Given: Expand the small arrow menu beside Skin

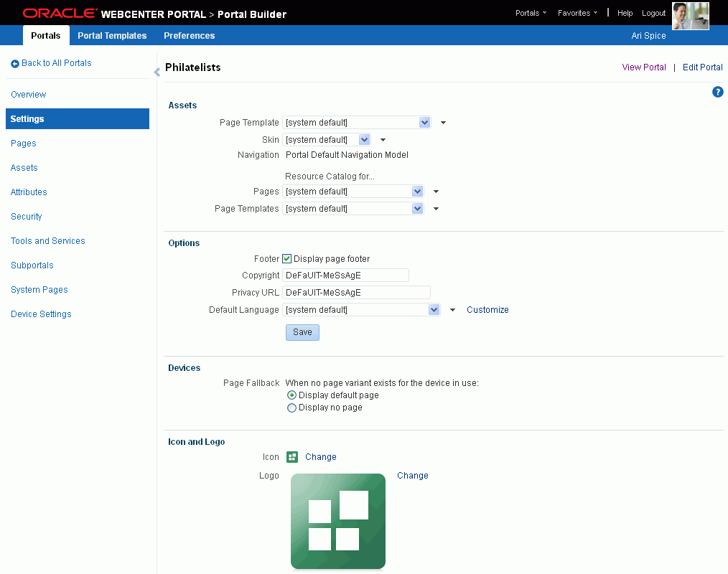Looking at the screenshot, I should [x=383, y=140].
